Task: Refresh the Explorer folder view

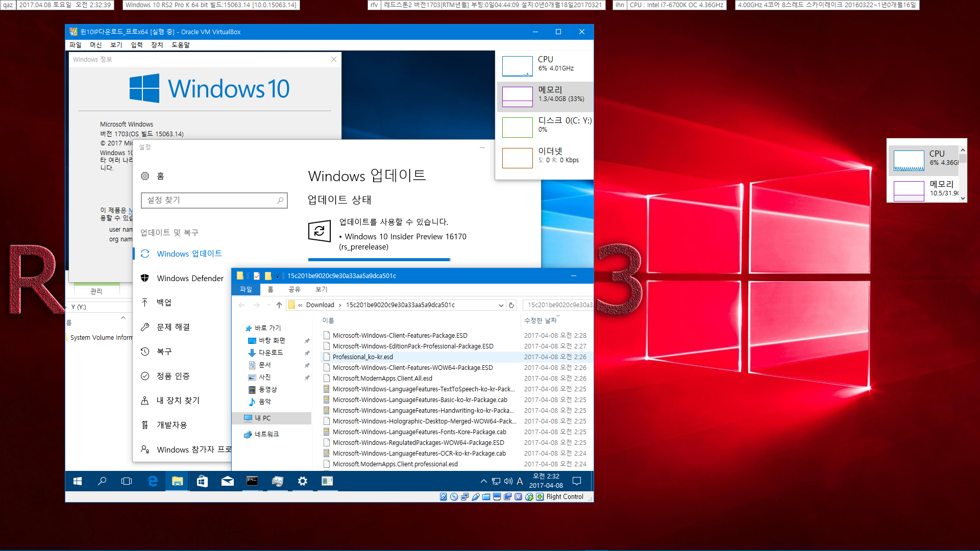Action: [x=511, y=305]
